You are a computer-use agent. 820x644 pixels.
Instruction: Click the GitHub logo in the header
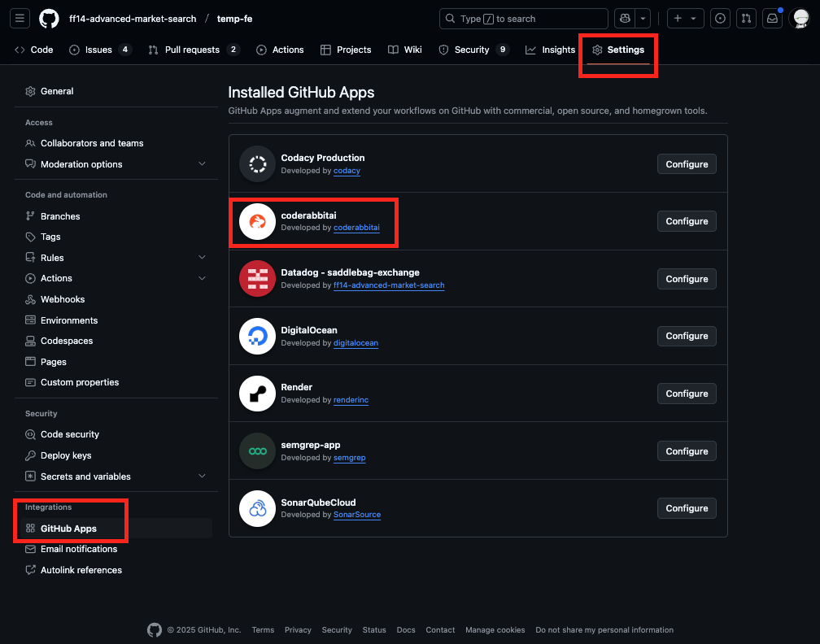[49, 18]
